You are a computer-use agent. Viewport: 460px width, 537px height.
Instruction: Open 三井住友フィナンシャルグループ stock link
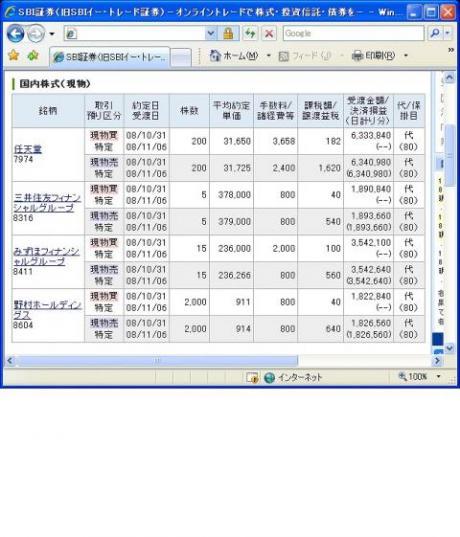tap(47, 202)
